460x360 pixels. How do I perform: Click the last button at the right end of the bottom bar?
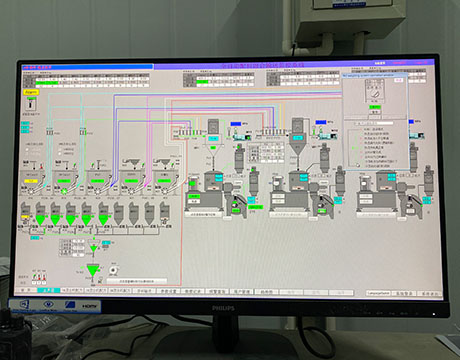pos(429,294)
